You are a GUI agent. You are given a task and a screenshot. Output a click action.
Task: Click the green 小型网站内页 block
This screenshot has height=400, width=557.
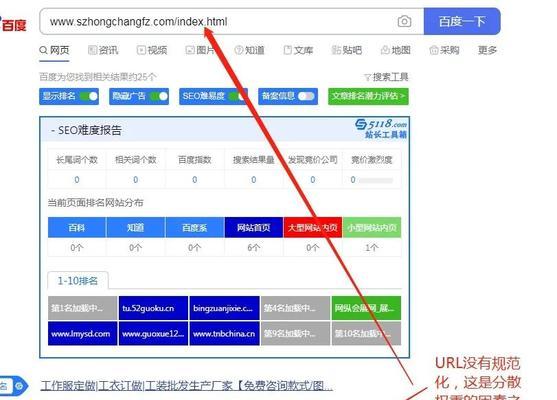tap(372, 227)
